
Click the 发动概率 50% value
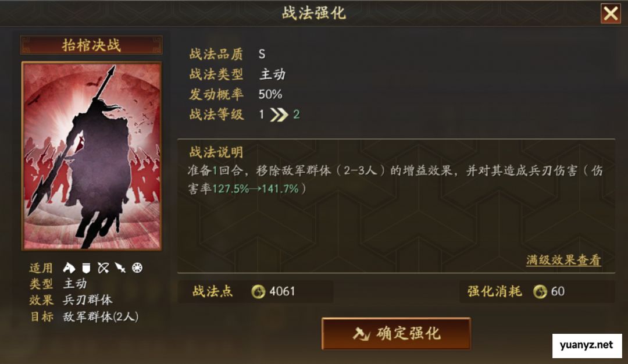[x=270, y=95]
